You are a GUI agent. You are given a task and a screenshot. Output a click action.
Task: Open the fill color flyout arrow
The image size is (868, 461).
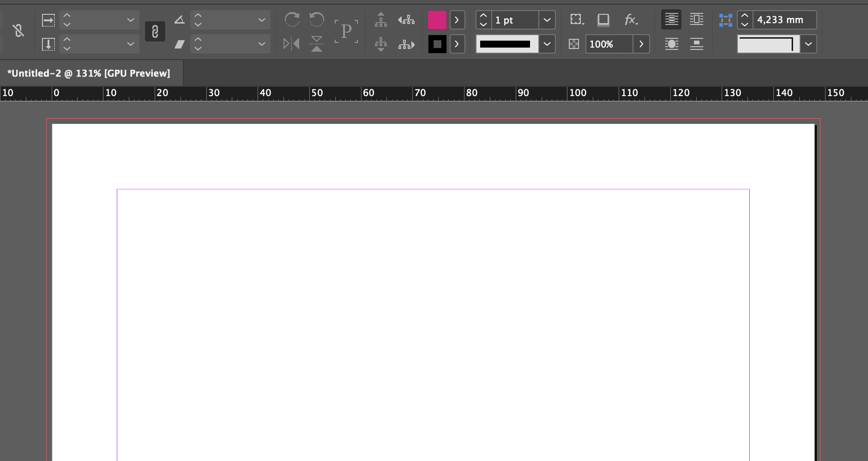pyautogui.click(x=457, y=20)
